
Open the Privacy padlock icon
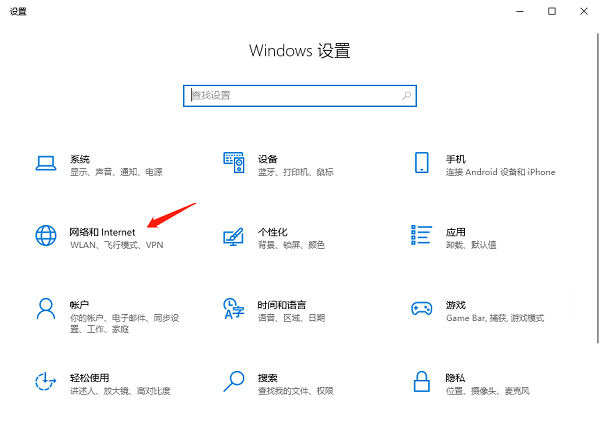422,381
